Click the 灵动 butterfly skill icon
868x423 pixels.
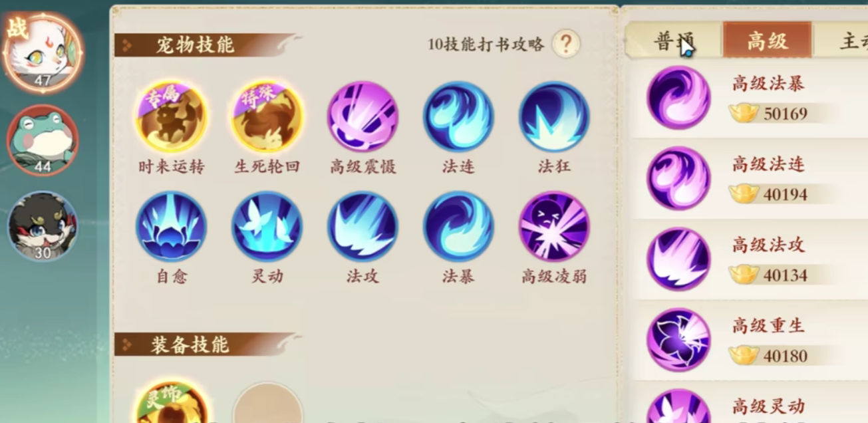tap(267, 227)
